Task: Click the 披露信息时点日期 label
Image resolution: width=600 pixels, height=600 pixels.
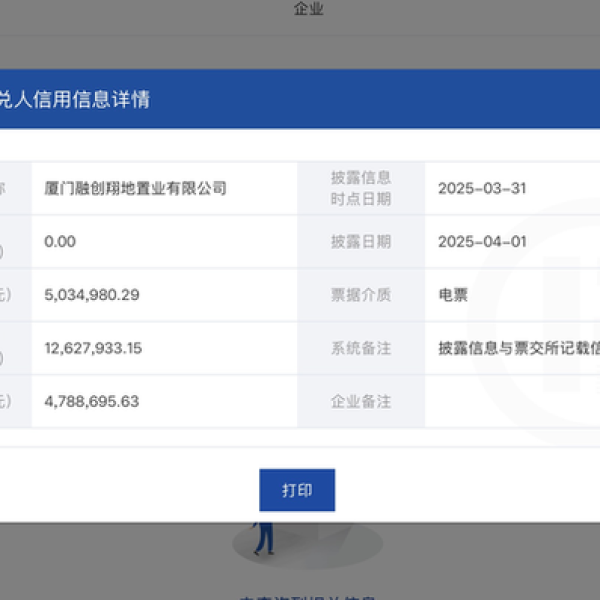Action: click(x=361, y=188)
